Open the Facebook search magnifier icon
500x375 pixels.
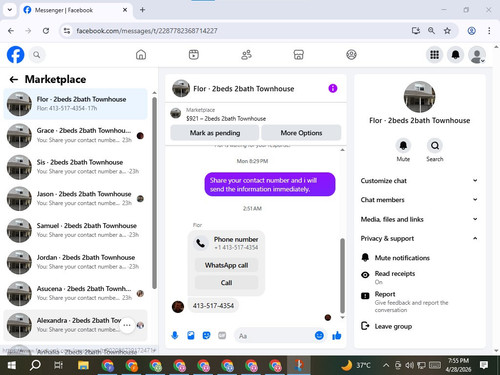[37, 55]
